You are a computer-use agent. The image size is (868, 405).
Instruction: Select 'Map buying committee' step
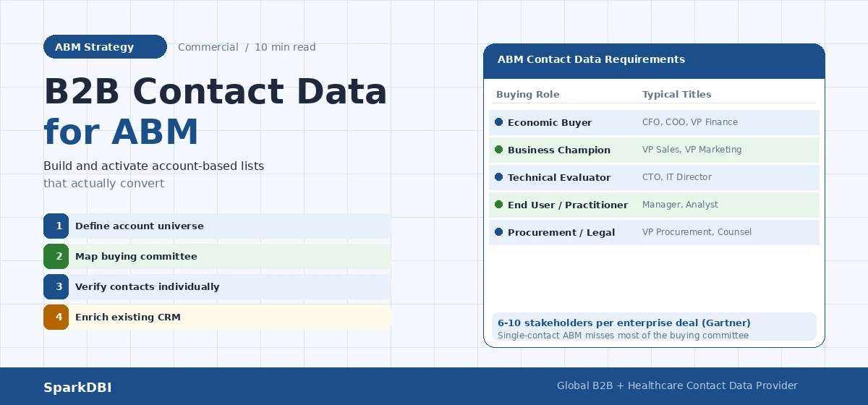point(217,256)
